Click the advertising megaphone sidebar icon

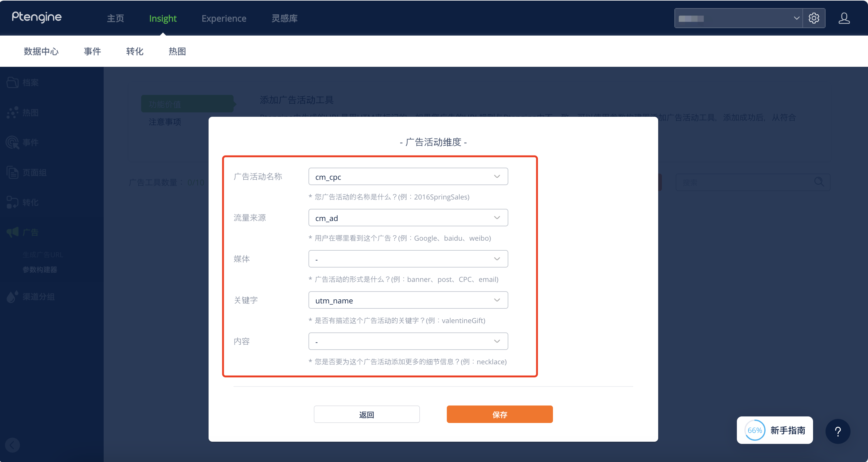(x=12, y=232)
